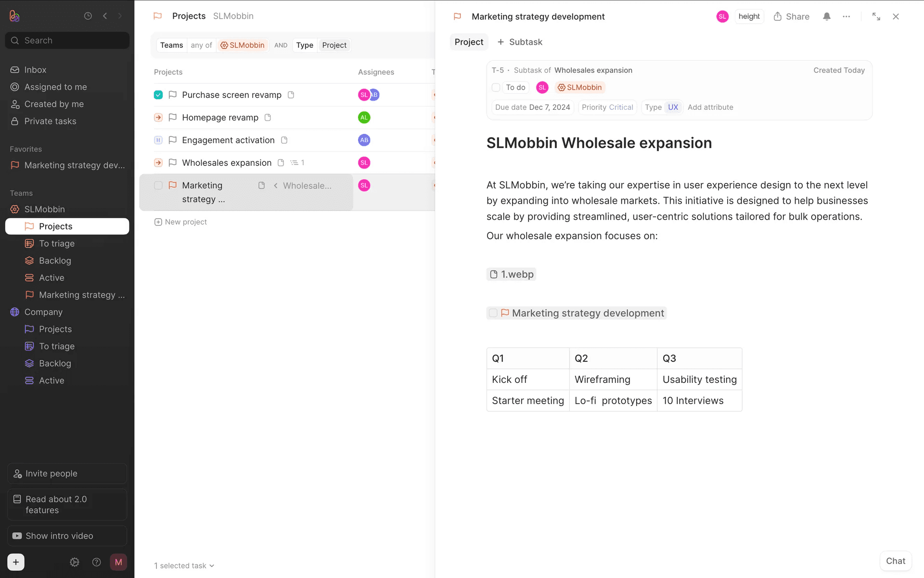The height and width of the screenshot is (578, 924).
Task: Switch to the Project tab
Action: click(x=469, y=42)
